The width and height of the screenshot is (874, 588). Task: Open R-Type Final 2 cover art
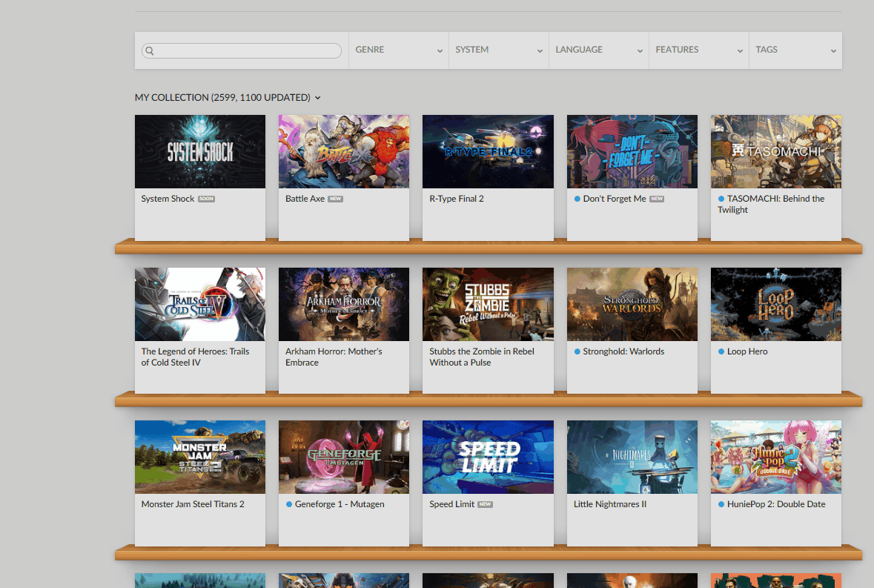pos(488,151)
